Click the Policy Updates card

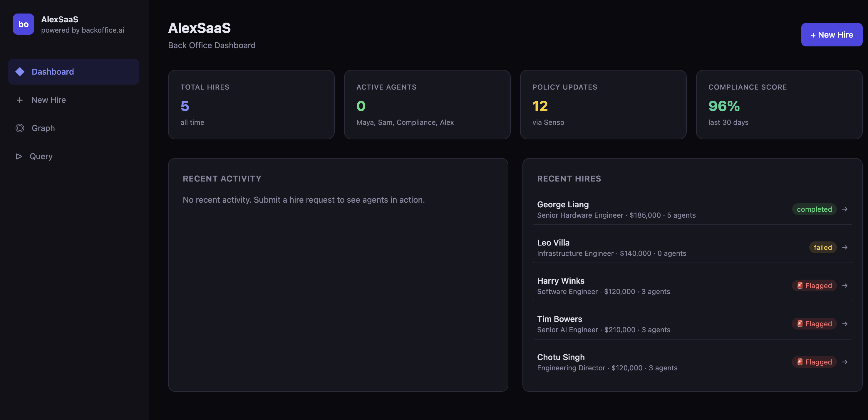[x=603, y=104]
